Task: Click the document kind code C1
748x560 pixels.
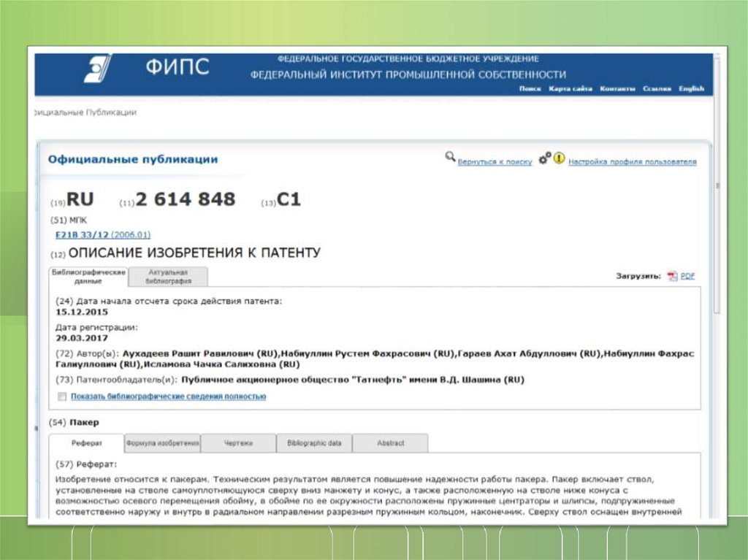Action: click(x=289, y=199)
